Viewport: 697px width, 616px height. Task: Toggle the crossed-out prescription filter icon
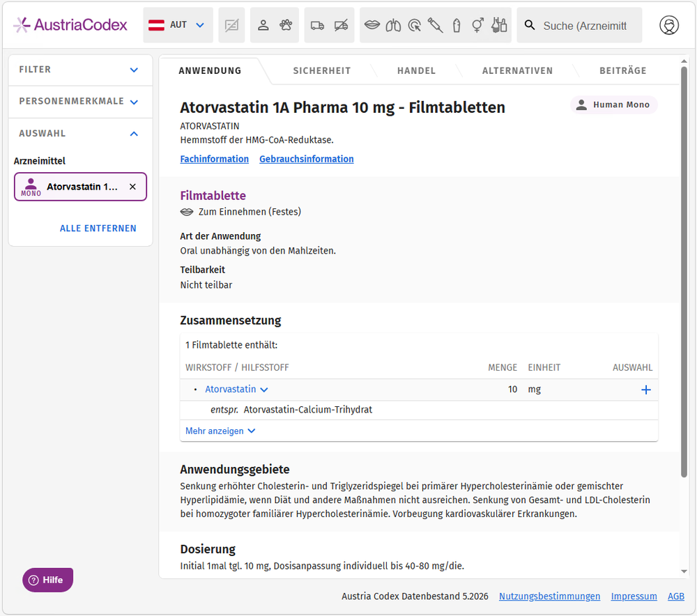click(231, 25)
